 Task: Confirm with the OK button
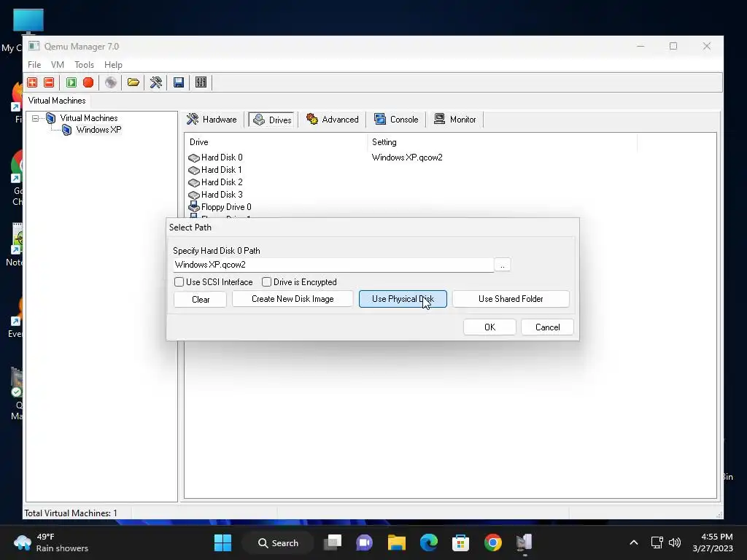click(x=489, y=327)
